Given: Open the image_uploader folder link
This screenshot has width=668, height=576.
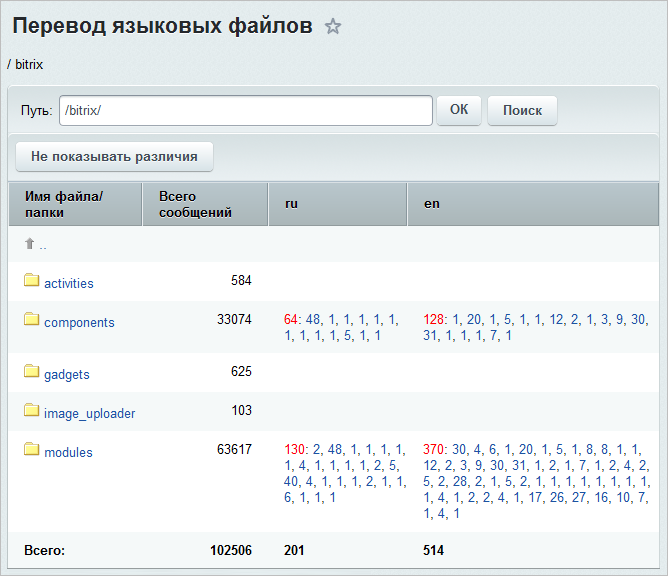Looking at the screenshot, I should (x=89, y=413).
